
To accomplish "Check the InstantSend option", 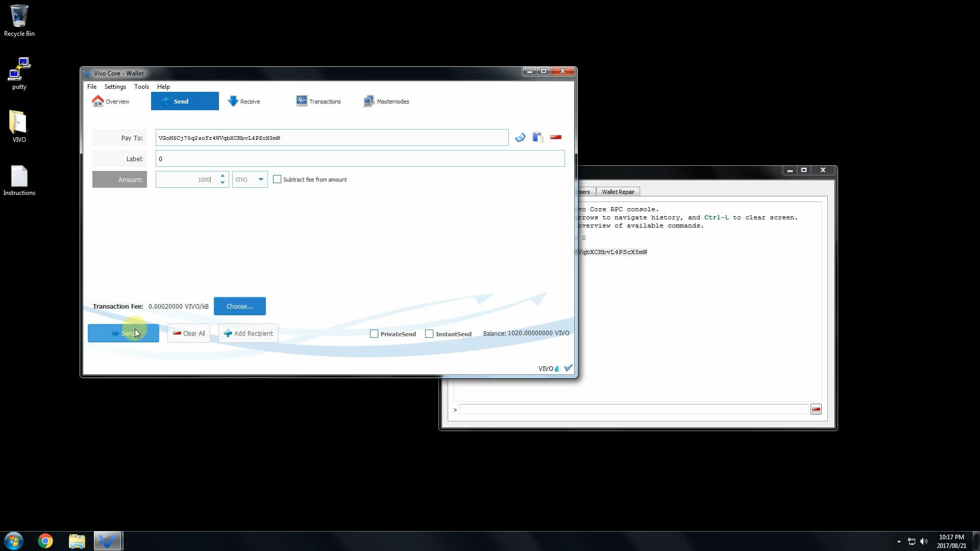I will 429,333.
